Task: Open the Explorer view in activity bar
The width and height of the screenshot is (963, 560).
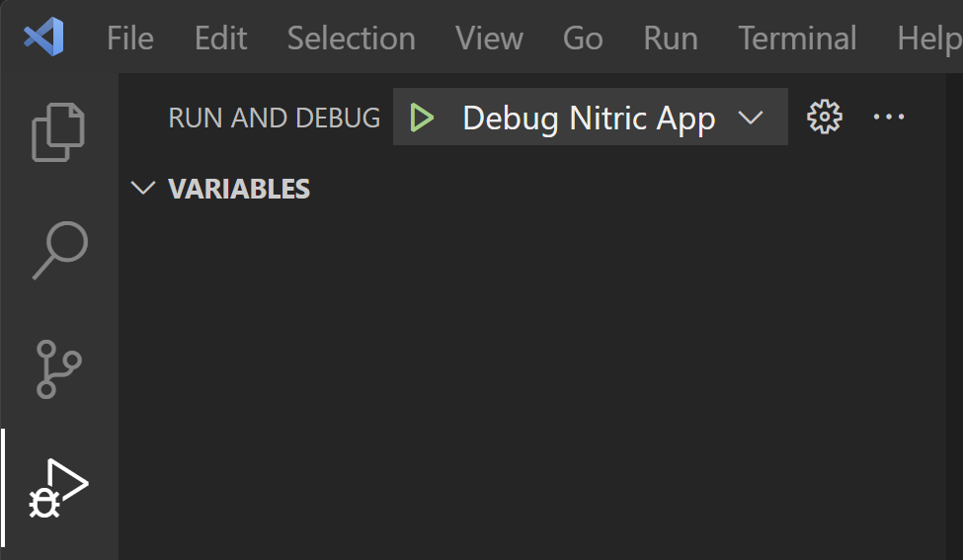Action: pos(58,131)
